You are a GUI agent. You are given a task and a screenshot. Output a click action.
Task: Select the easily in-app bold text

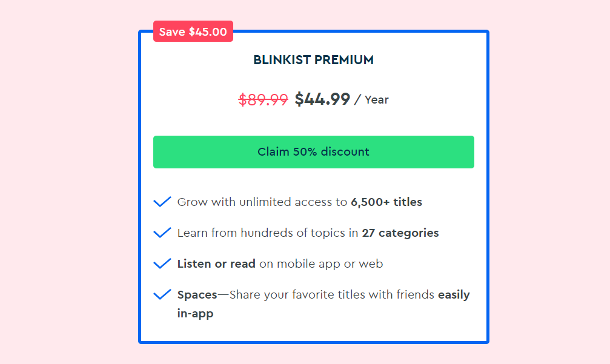point(453,294)
